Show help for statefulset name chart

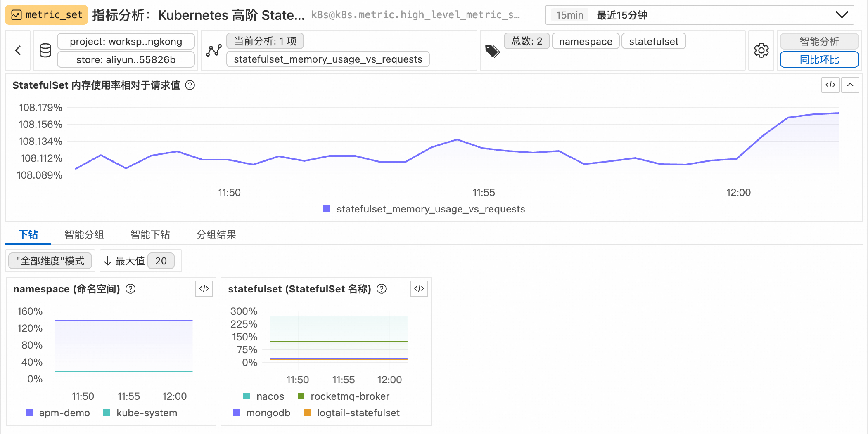[382, 289]
